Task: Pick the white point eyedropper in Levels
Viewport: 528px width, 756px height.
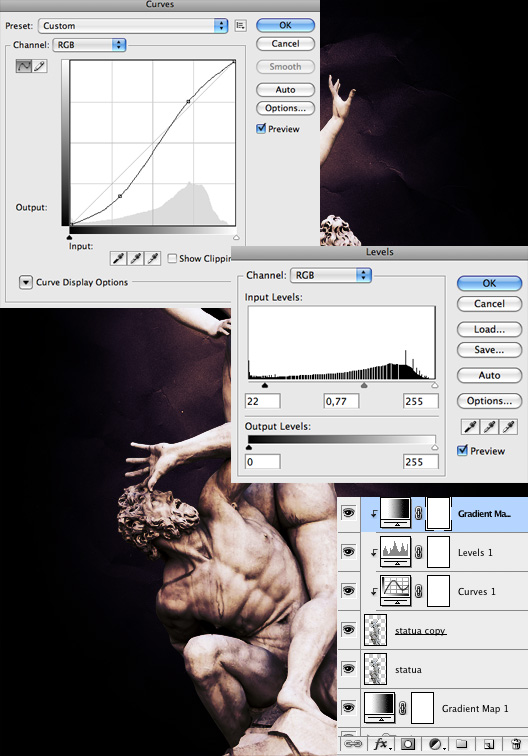Action: (x=509, y=426)
